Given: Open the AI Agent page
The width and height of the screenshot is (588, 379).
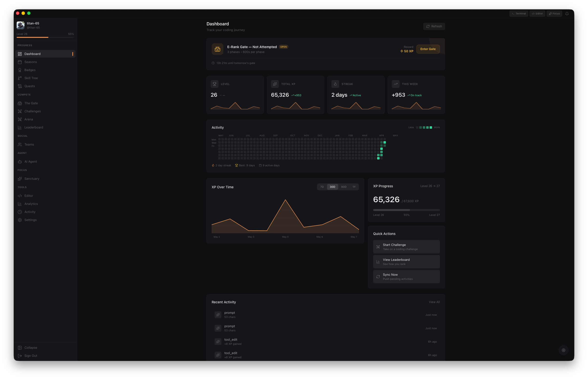Looking at the screenshot, I should click(45, 162).
